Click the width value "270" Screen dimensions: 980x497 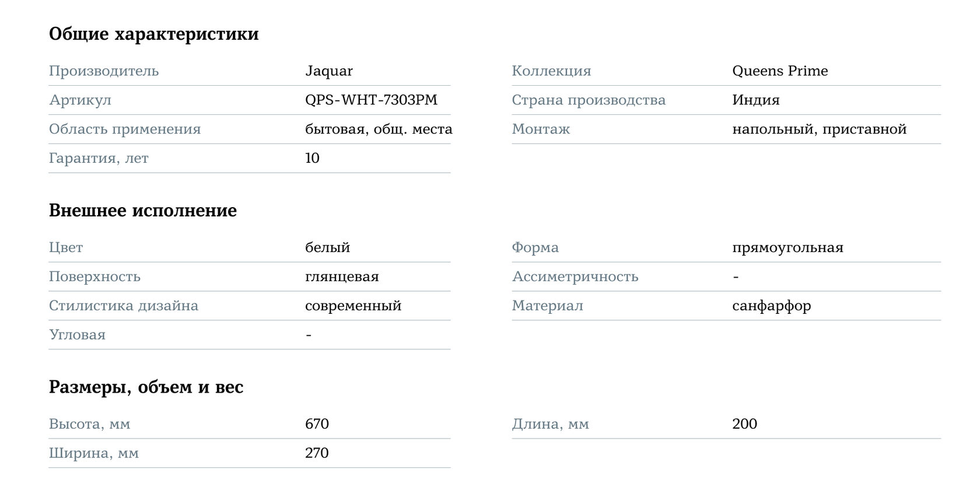click(317, 453)
